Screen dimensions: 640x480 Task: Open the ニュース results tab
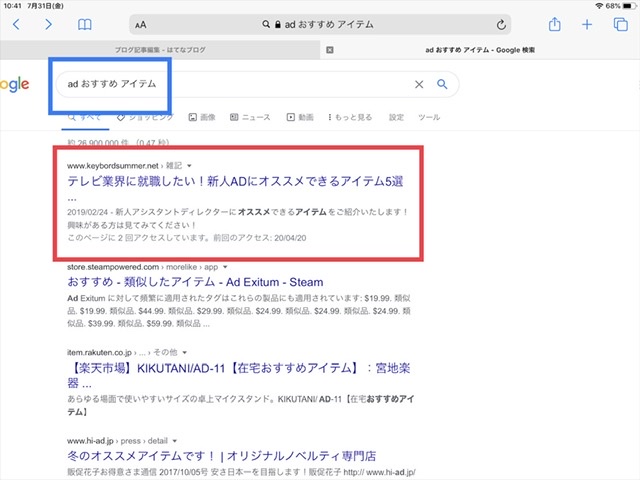pyautogui.click(x=250, y=118)
